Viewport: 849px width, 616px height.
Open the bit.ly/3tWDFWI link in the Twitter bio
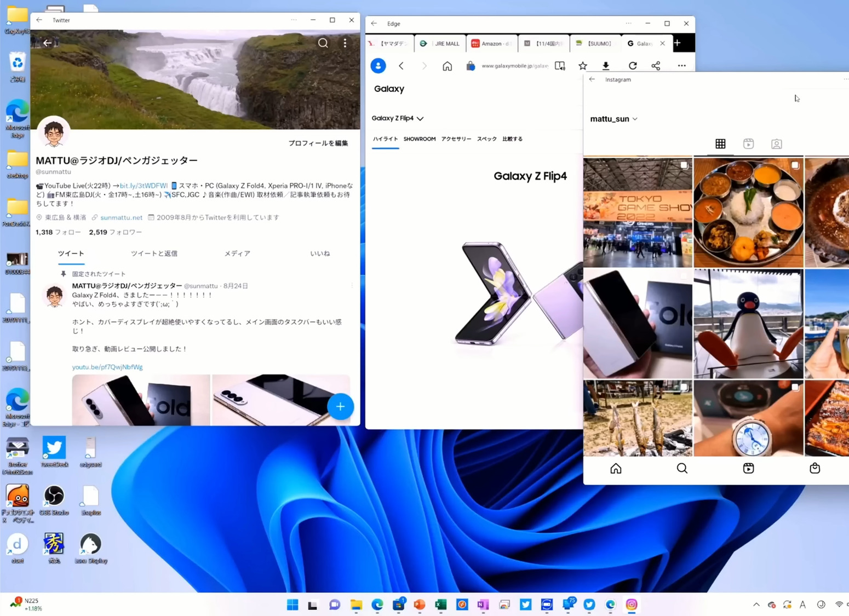(144, 186)
